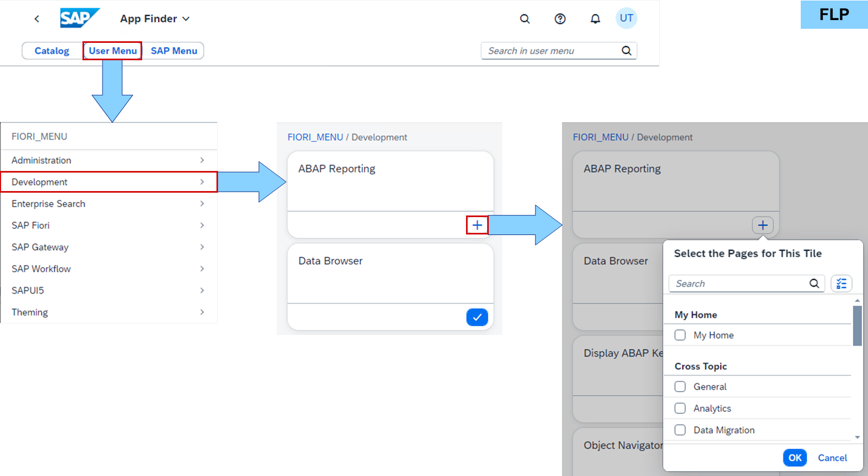Click the magnifier icon in popover search

coord(814,283)
